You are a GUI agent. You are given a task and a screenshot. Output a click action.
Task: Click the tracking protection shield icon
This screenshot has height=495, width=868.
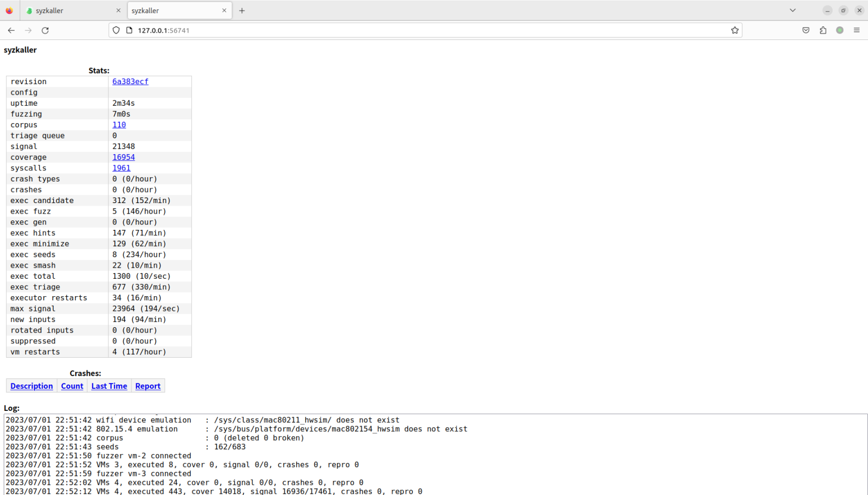(116, 31)
